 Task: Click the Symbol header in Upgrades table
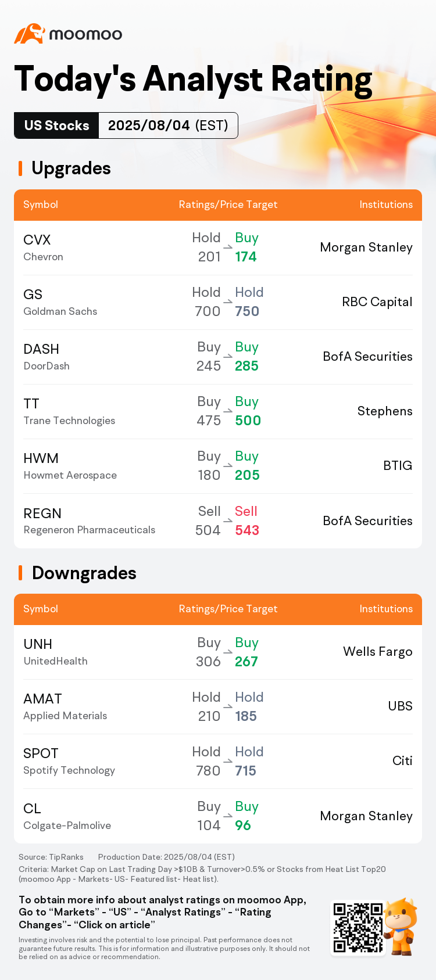coord(41,204)
